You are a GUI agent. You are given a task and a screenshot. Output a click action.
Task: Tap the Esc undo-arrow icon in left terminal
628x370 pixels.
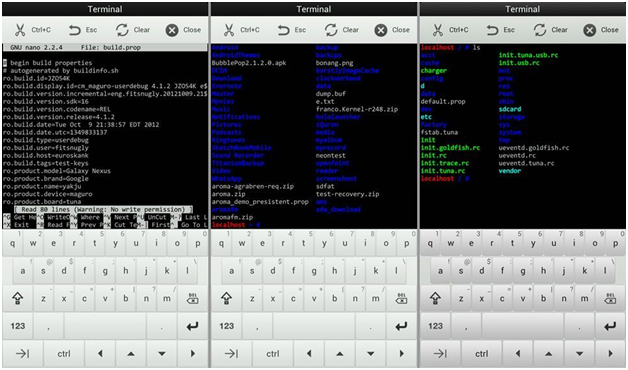74,30
